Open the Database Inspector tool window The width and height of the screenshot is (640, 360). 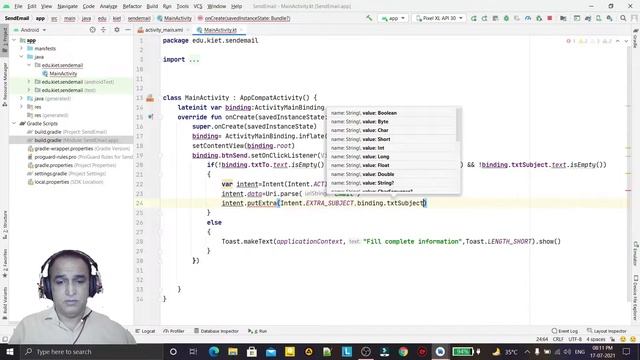(216, 331)
